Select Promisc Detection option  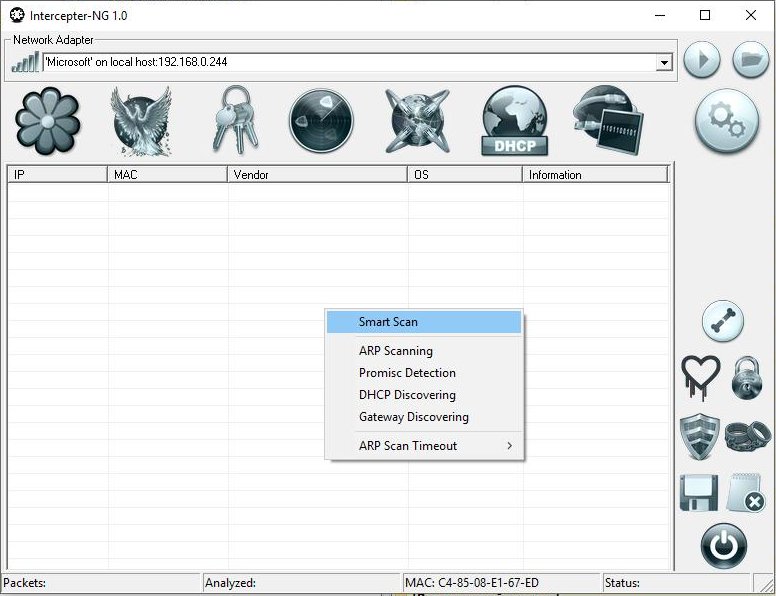pyautogui.click(x=407, y=373)
